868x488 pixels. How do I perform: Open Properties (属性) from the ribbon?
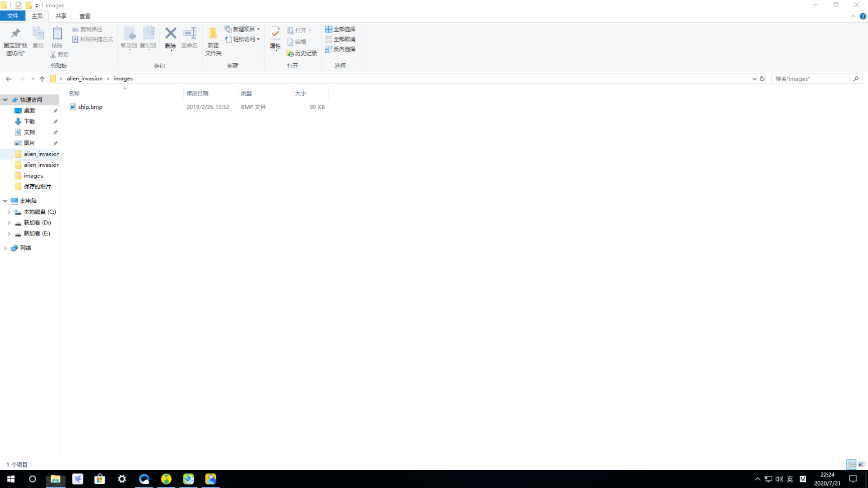pos(275,38)
